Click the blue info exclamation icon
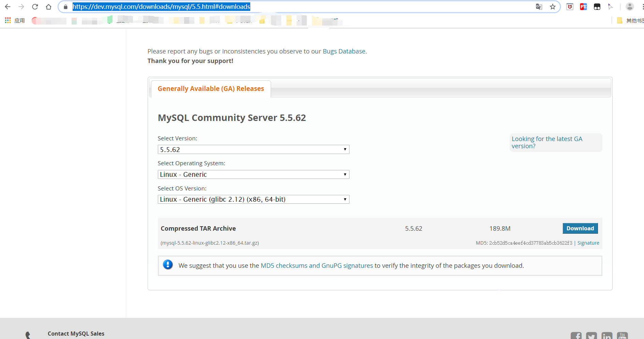Viewport: 644px width, 339px height. (168, 265)
